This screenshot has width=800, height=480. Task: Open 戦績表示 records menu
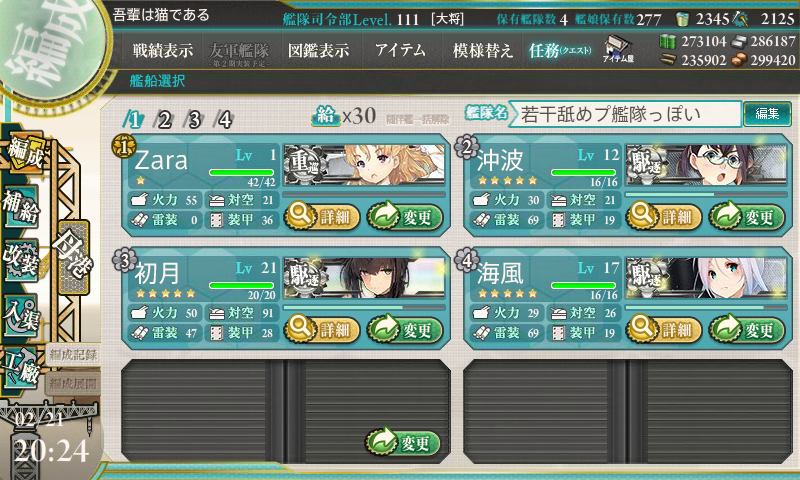pyautogui.click(x=163, y=50)
